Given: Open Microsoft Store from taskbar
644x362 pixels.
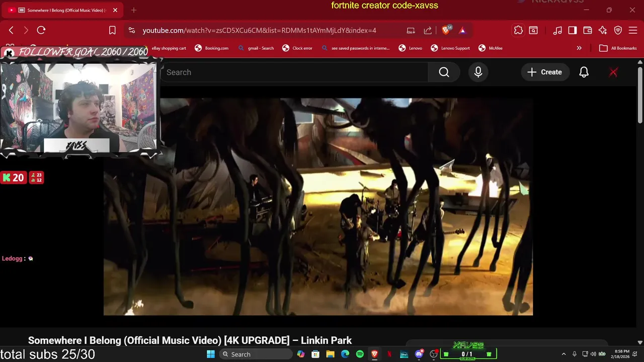Looking at the screenshot, I should [315, 354].
